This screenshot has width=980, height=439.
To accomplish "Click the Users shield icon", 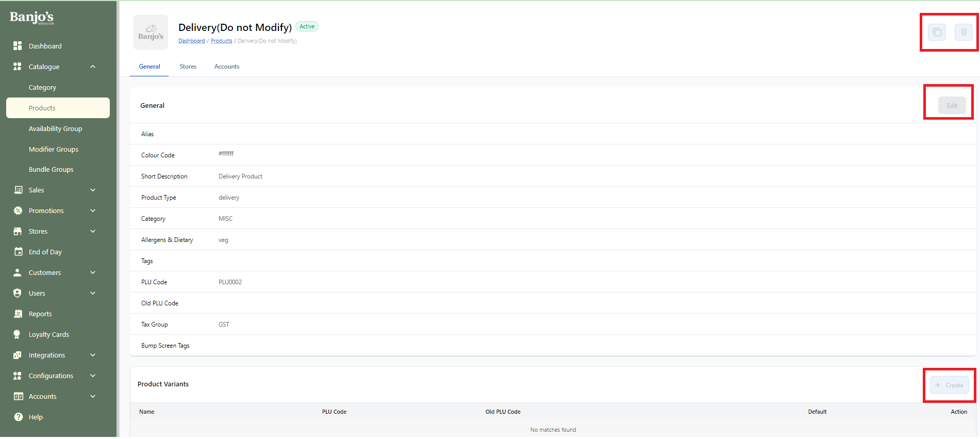I will (18, 293).
